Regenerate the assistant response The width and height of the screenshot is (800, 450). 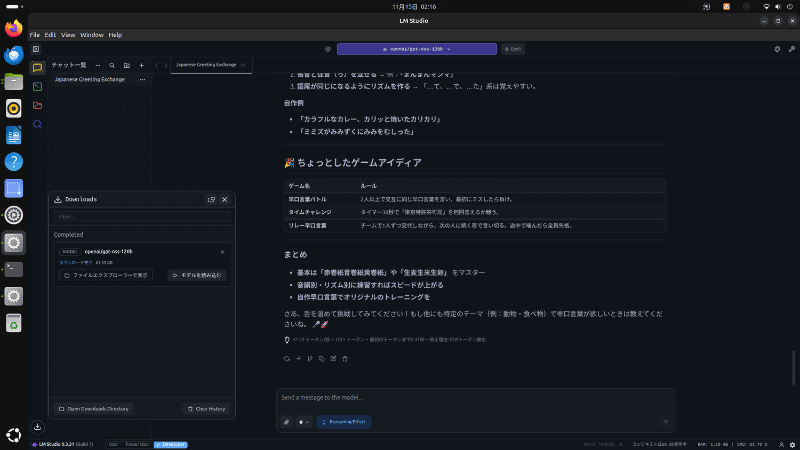click(x=287, y=359)
